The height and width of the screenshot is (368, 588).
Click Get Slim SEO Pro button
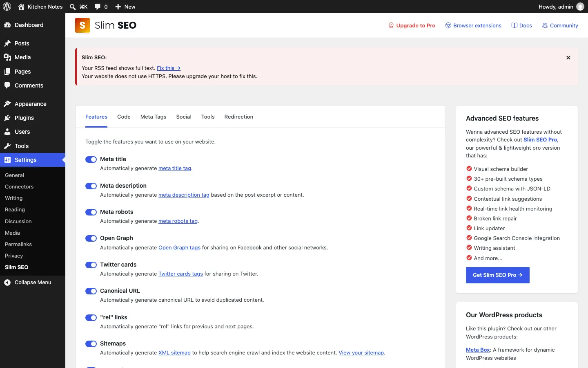tap(498, 275)
